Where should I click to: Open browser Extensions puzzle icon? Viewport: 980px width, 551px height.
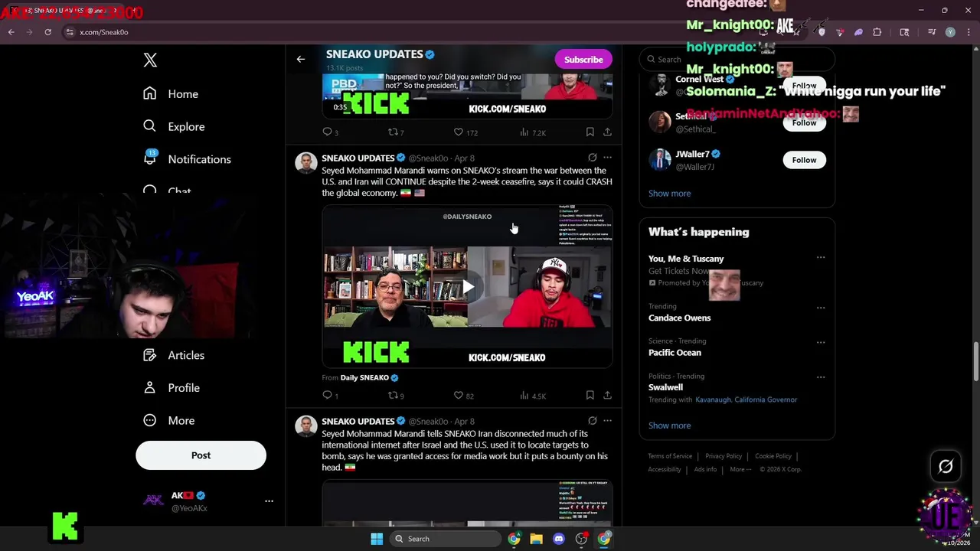877,32
